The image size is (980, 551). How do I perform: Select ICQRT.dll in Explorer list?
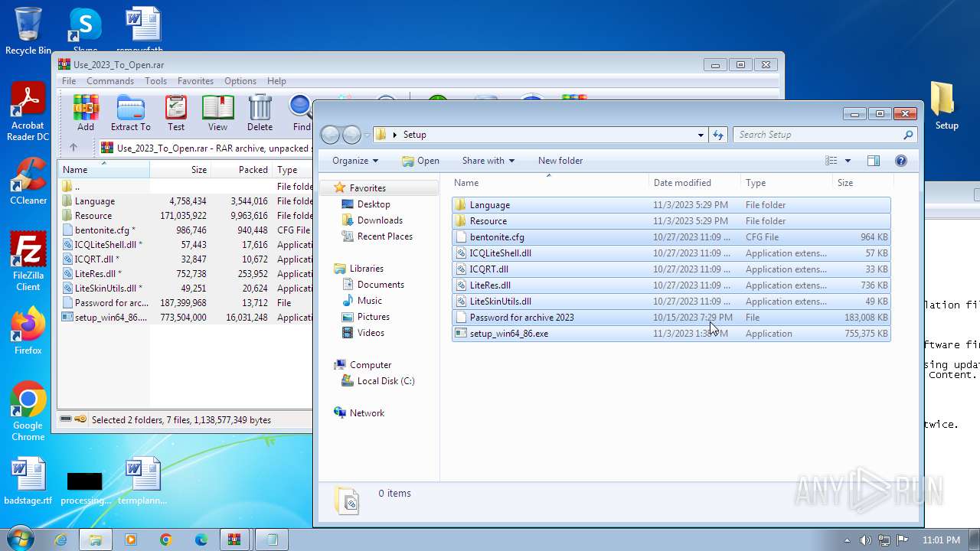click(671, 269)
